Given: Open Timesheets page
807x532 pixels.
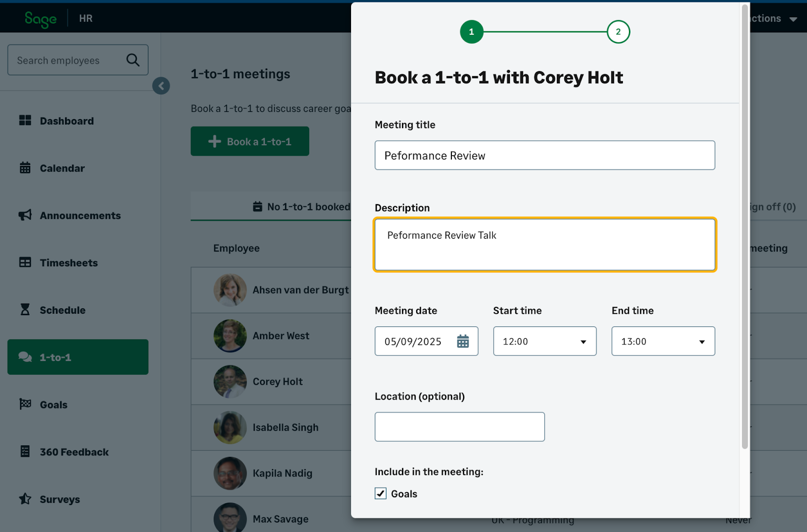Looking at the screenshot, I should point(78,263).
